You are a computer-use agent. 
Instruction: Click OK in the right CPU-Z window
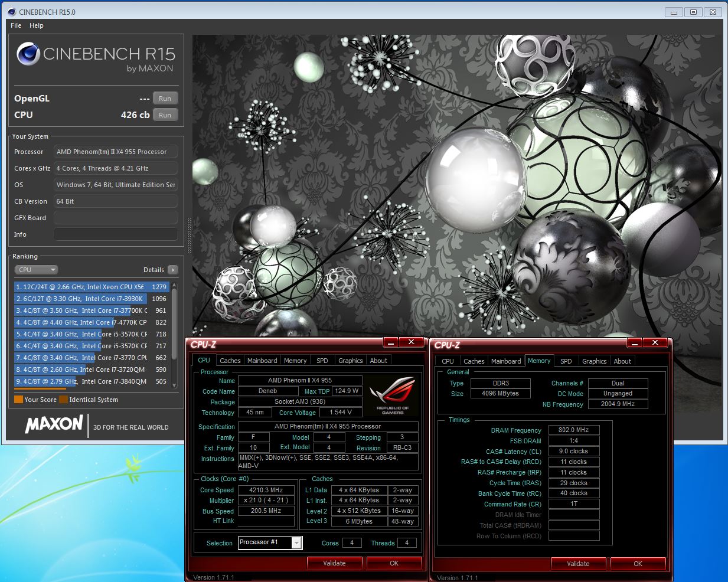638,564
